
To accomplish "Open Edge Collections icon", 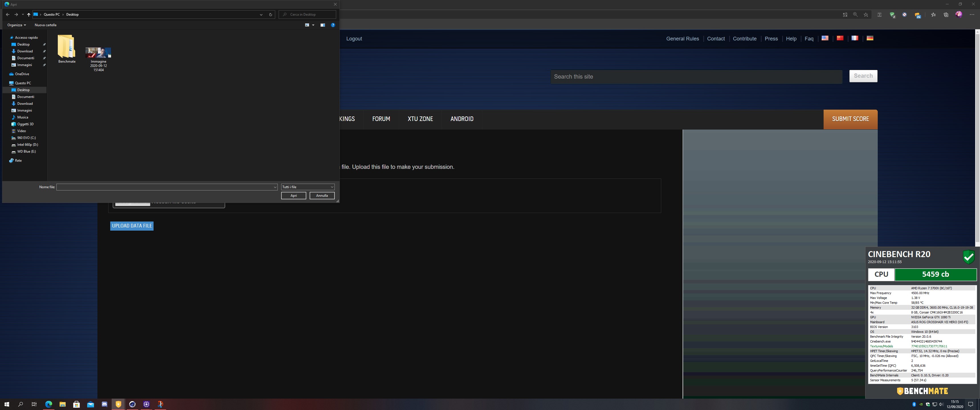I will [x=946, y=15].
